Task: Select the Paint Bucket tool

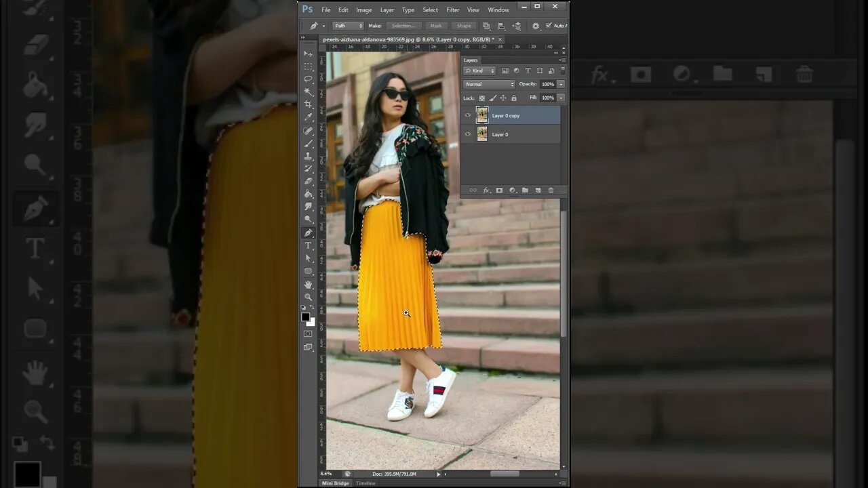Action: (x=308, y=194)
